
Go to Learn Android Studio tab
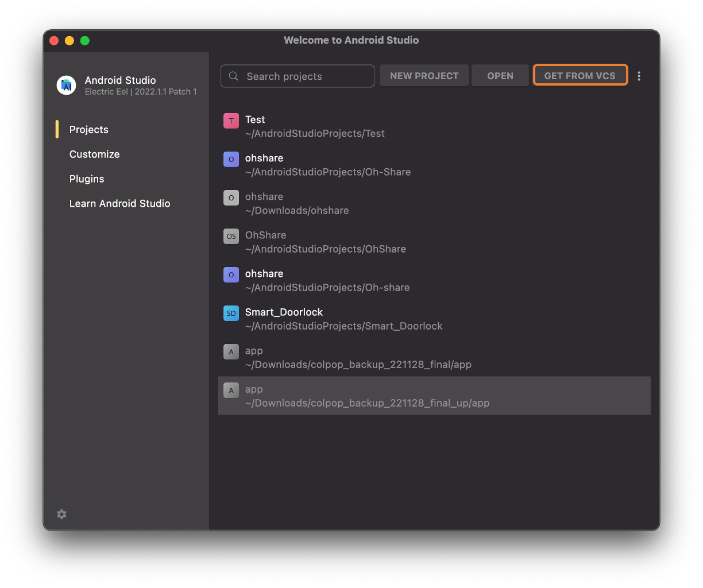click(x=119, y=203)
